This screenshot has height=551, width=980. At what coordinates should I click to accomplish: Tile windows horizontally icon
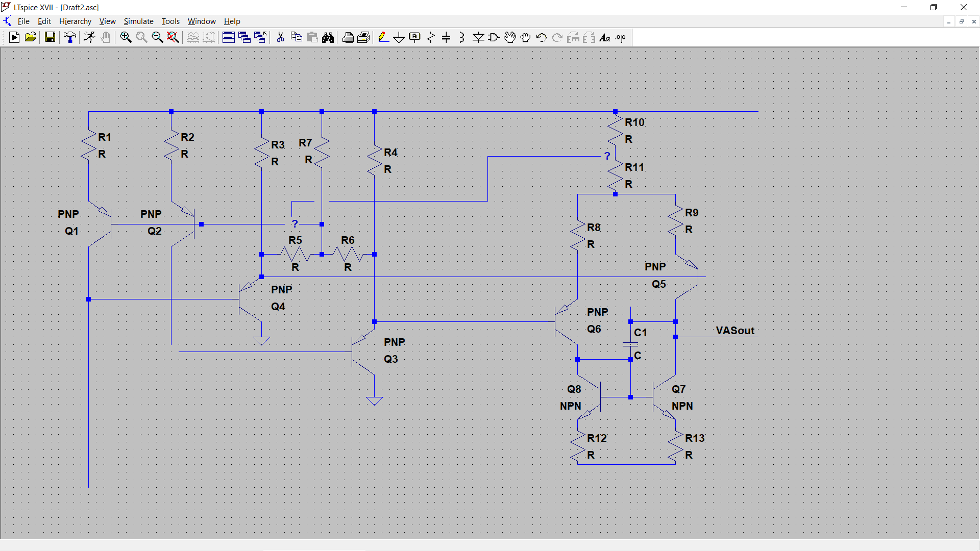pyautogui.click(x=229, y=37)
